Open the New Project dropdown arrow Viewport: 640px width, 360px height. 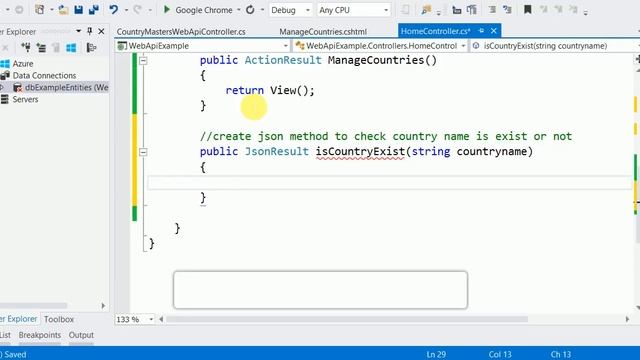pyautogui.click(x=52, y=9)
